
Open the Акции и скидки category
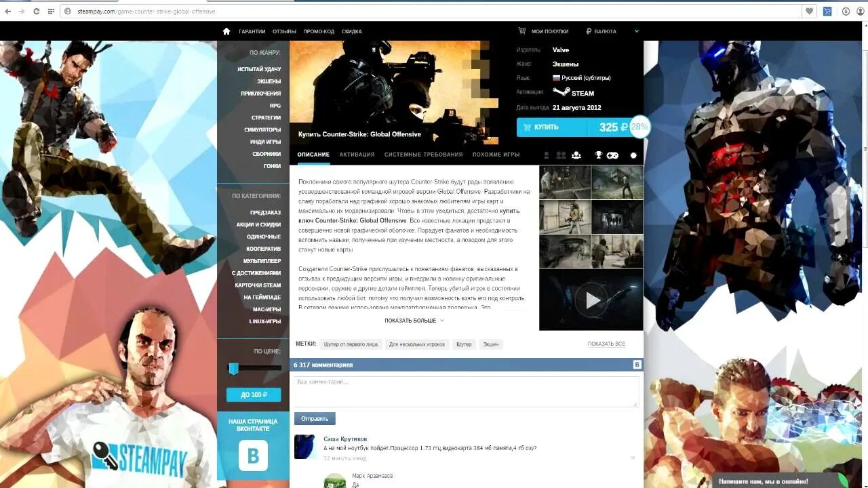(258, 224)
